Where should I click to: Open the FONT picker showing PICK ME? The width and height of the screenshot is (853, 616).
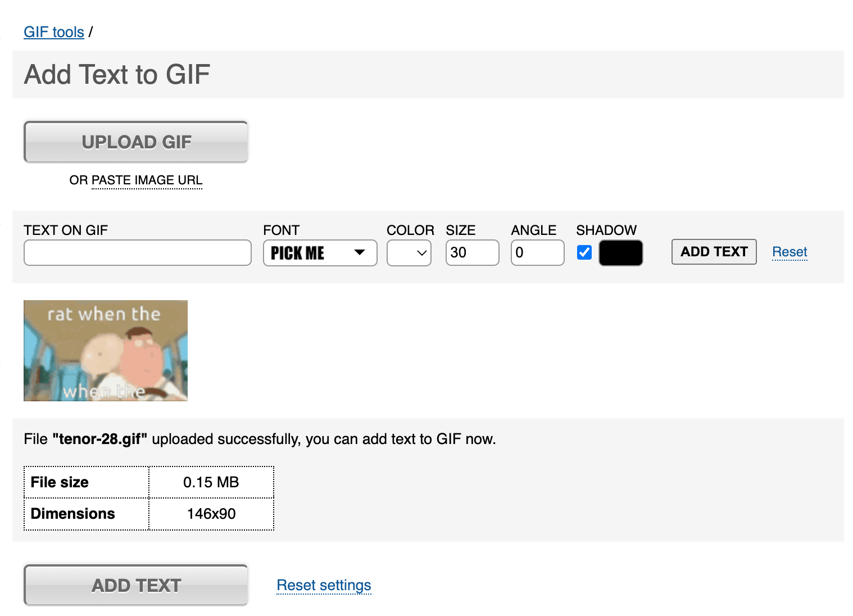315,252
